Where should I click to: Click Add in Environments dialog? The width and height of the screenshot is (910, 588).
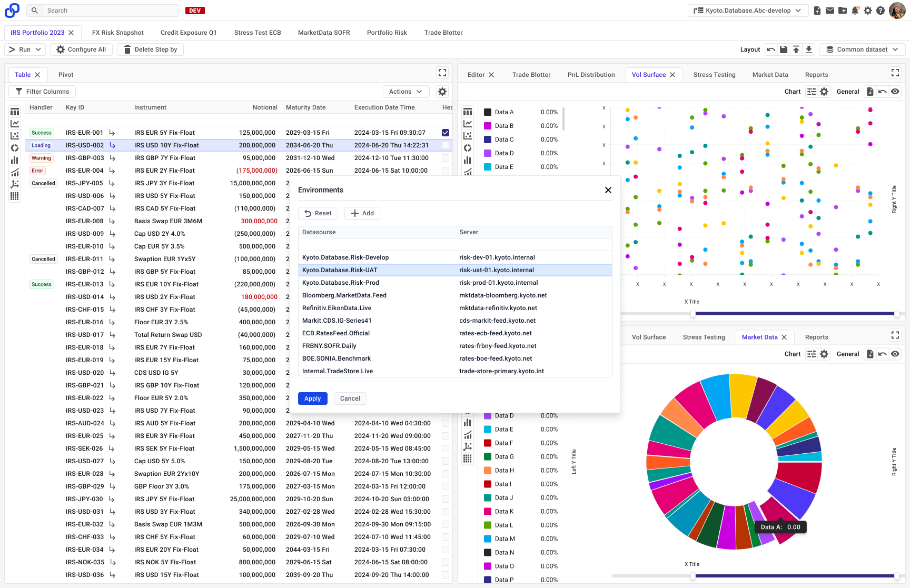(x=362, y=213)
